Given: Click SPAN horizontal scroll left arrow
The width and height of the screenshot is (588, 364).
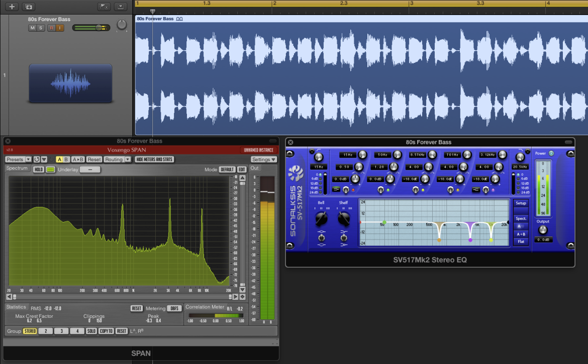Looking at the screenshot, I should tap(9, 297).
